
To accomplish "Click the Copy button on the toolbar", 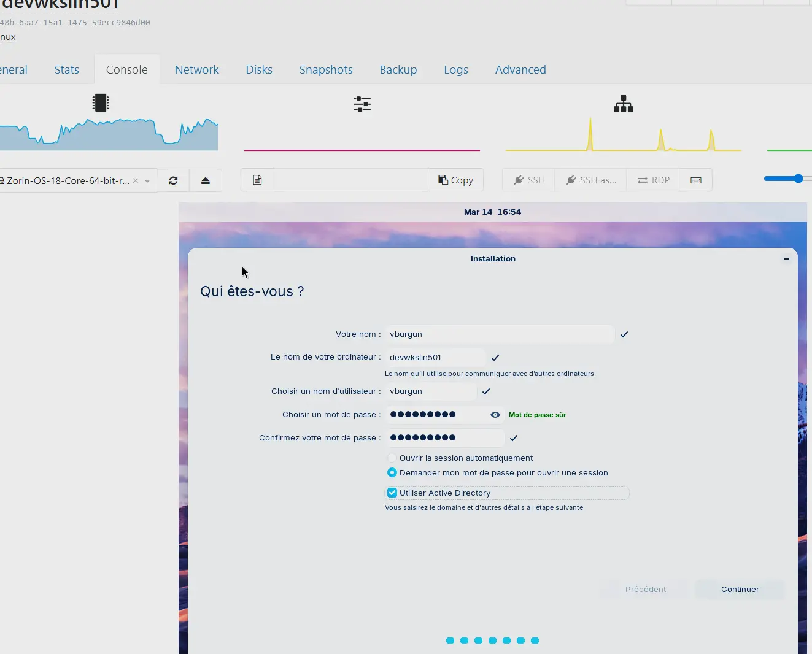I will click(455, 180).
